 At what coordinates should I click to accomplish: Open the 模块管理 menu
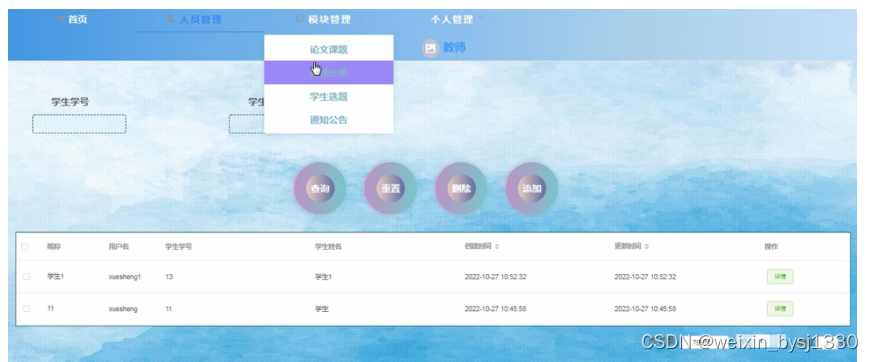[x=329, y=20]
